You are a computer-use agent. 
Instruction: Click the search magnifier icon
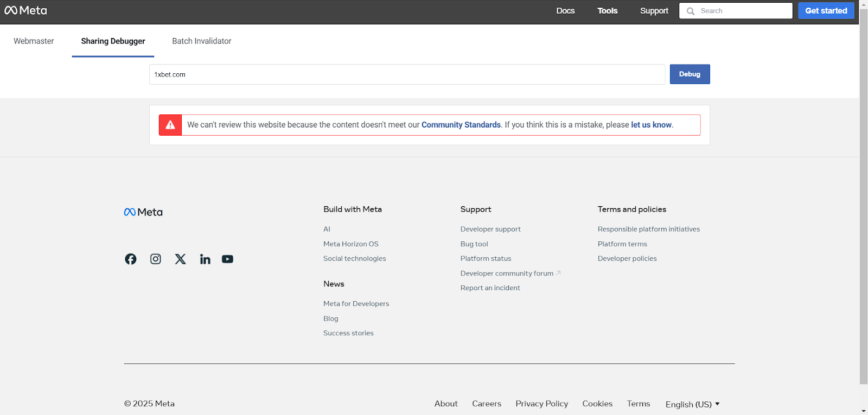point(691,11)
